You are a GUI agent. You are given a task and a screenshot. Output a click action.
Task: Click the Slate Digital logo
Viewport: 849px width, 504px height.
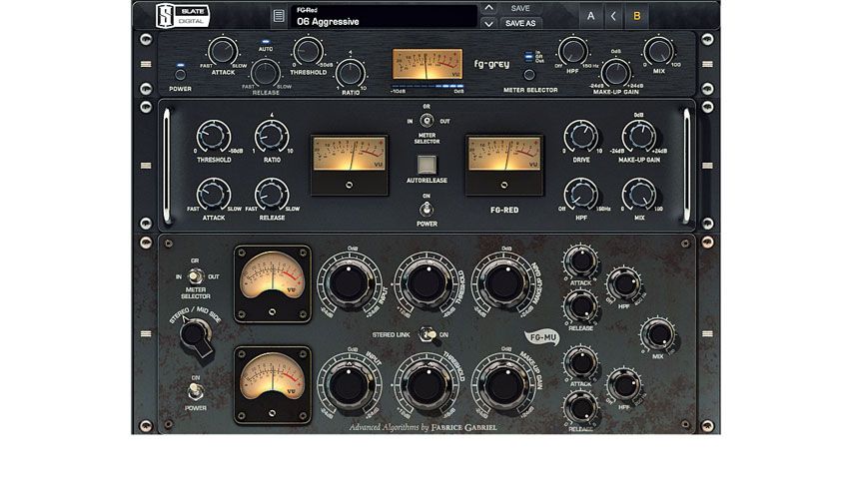click(183, 15)
